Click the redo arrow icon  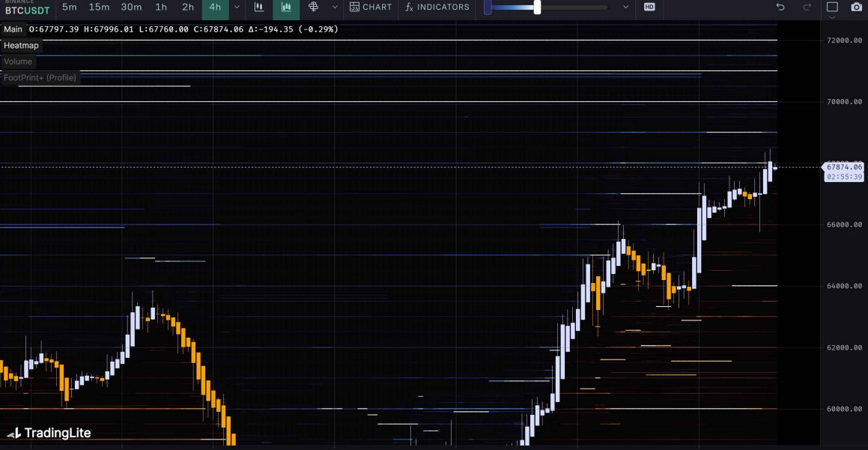pyautogui.click(x=807, y=7)
